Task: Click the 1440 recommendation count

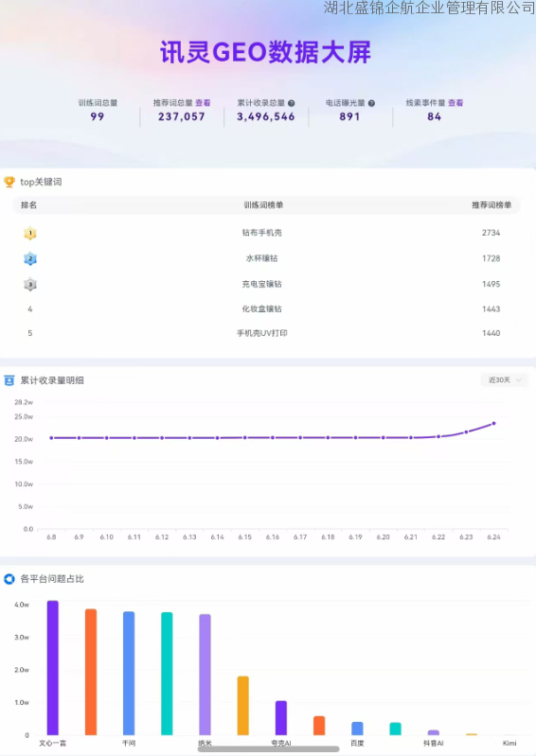Action: coord(491,333)
